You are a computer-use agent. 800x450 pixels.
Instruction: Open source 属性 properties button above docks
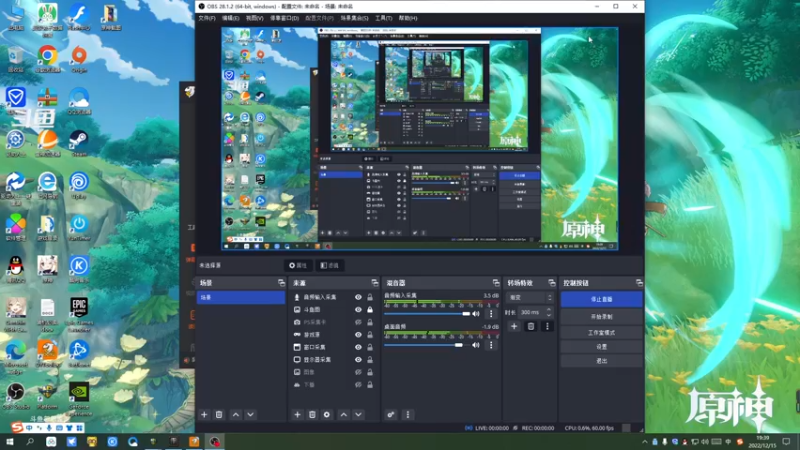[298, 265]
